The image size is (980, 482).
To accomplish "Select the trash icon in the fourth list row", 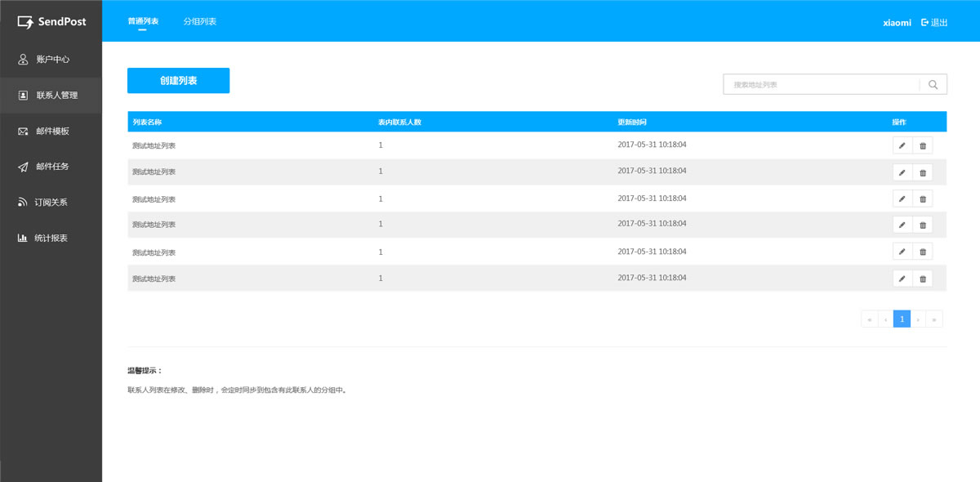I will click(x=923, y=225).
